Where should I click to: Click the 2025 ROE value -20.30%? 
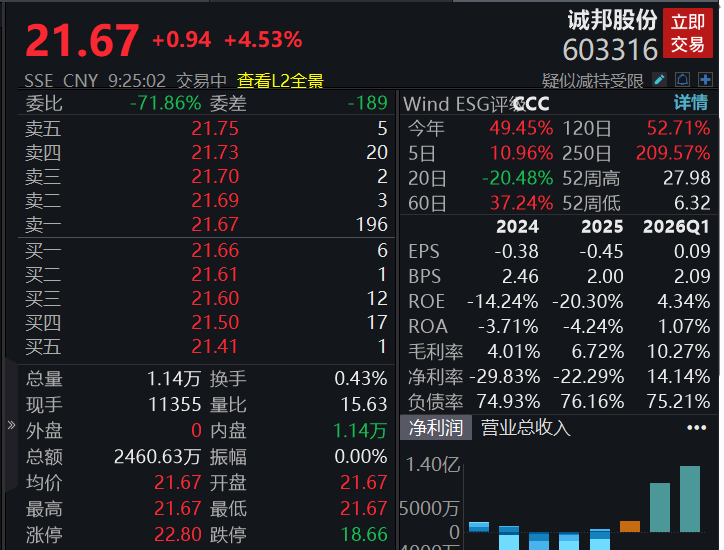click(x=588, y=302)
